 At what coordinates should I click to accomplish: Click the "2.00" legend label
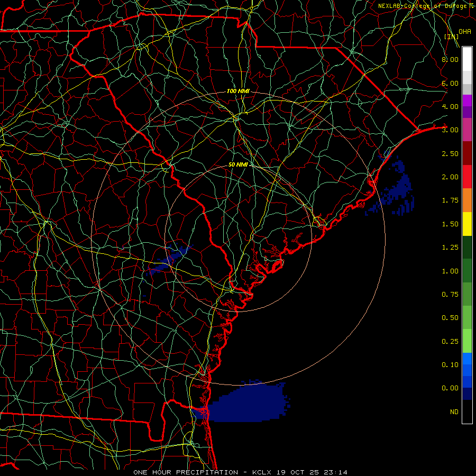pyautogui.click(x=450, y=177)
